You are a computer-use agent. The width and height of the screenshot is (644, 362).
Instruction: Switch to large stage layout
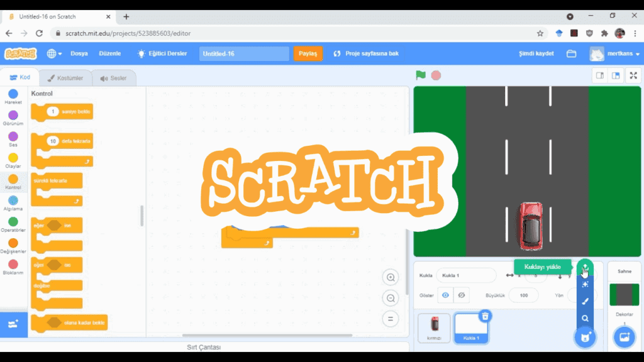click(x=616, y=75)
